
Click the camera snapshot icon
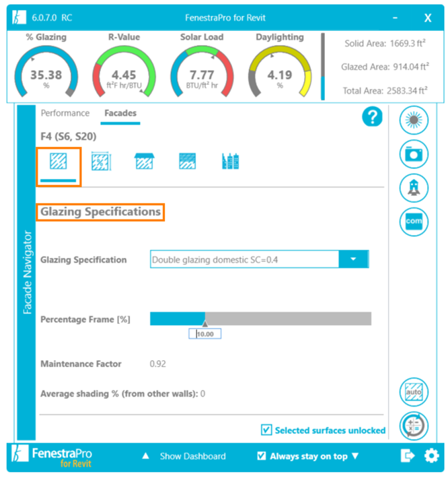coord(414,154)
